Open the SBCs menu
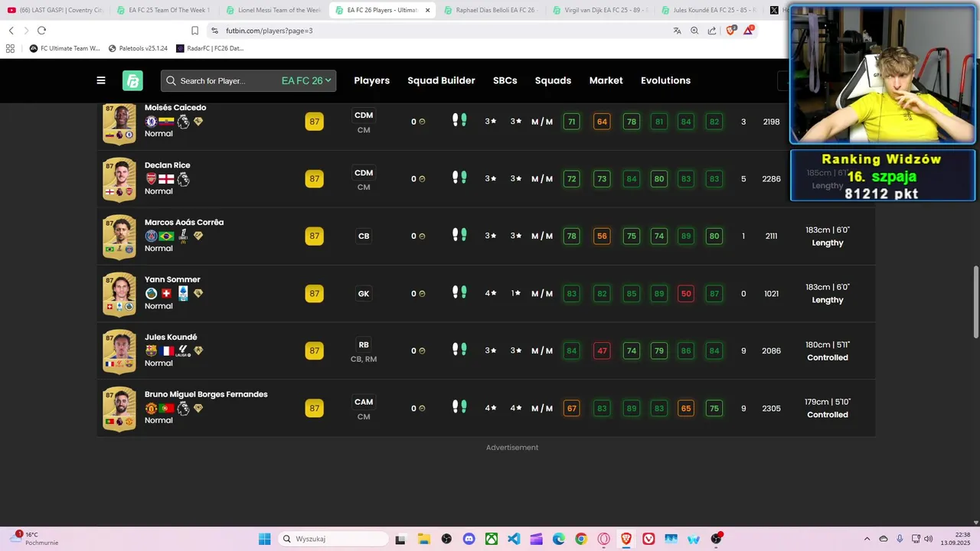Image resolution: width=980 pixels, height=551 pixels. click(505, 80)
